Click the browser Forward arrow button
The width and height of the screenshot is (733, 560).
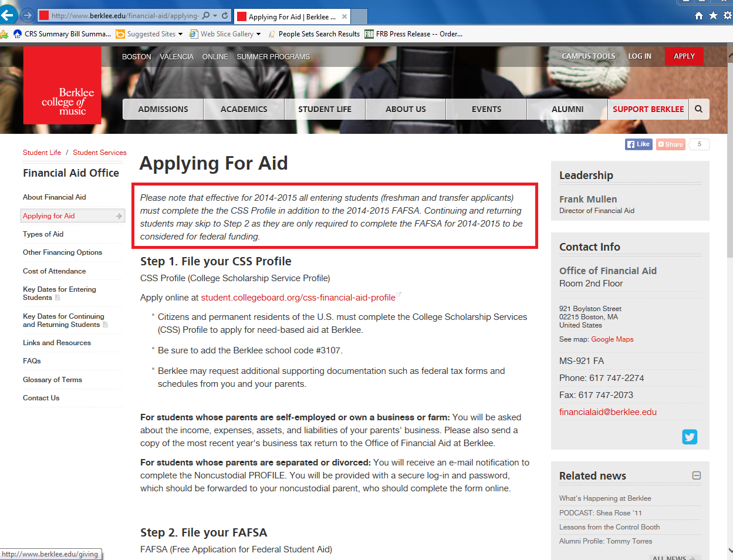click(x=28, y=15)
